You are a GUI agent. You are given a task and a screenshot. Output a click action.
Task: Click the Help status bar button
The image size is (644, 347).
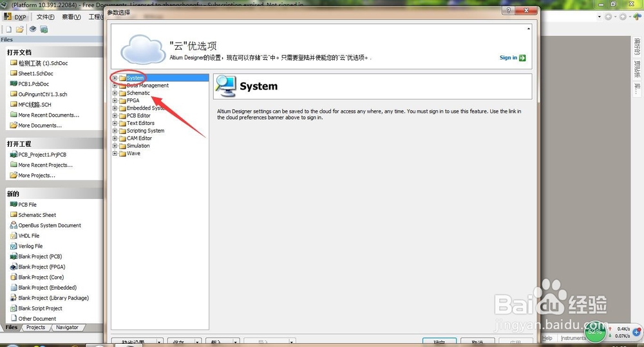pyautogui.click(x=547, y=338)
